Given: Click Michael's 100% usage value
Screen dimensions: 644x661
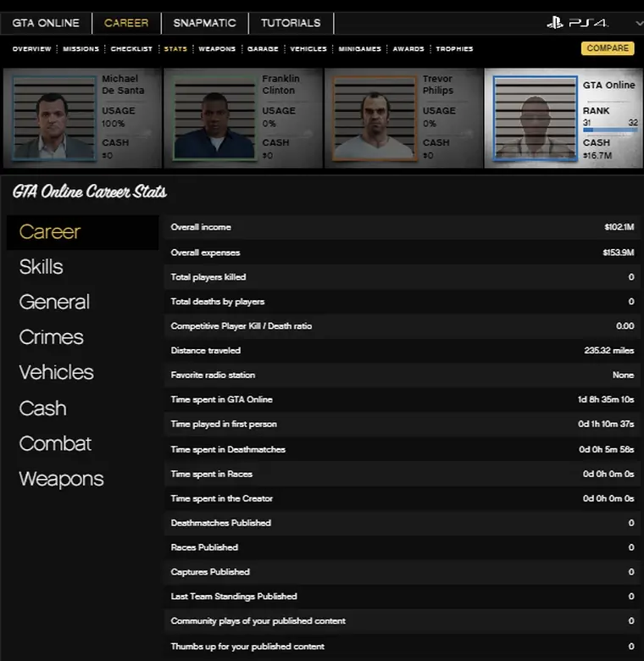Looking at the screenshot, I should [113, 124].
